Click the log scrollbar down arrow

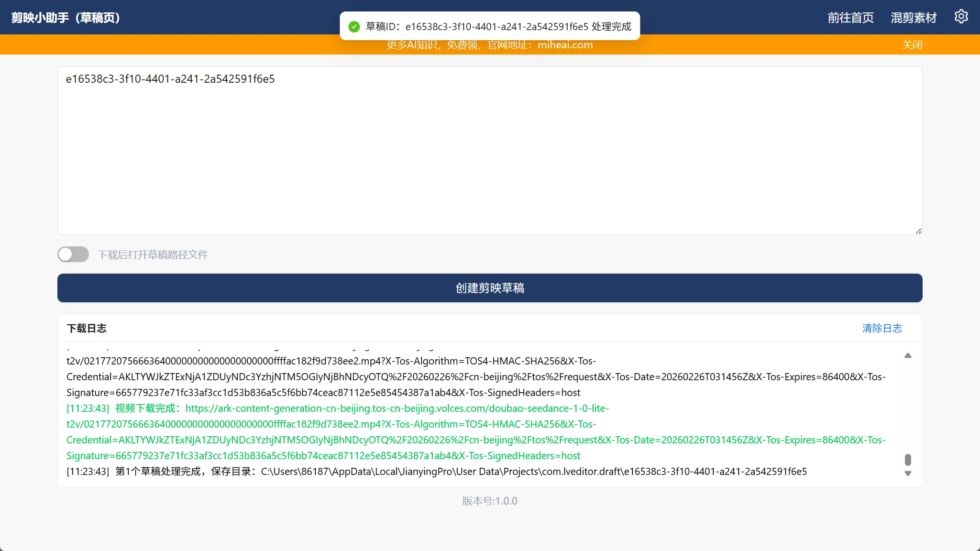(908, 474)
